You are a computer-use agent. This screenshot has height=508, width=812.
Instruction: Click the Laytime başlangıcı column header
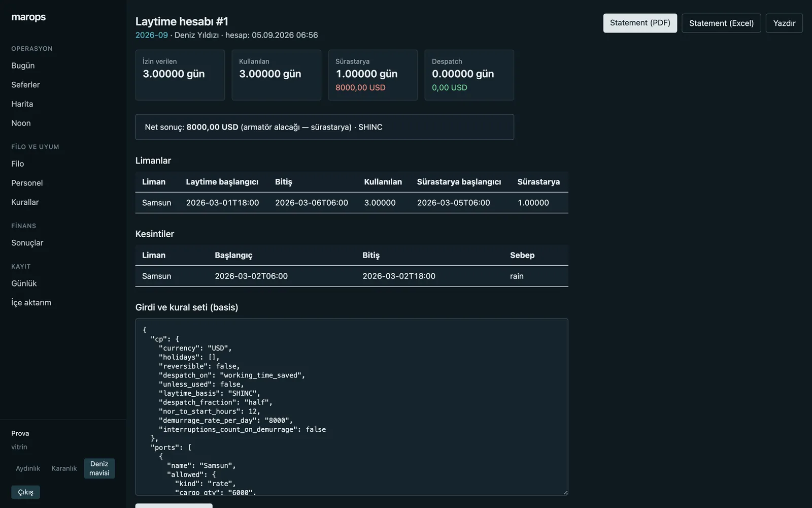click(222, 182)
